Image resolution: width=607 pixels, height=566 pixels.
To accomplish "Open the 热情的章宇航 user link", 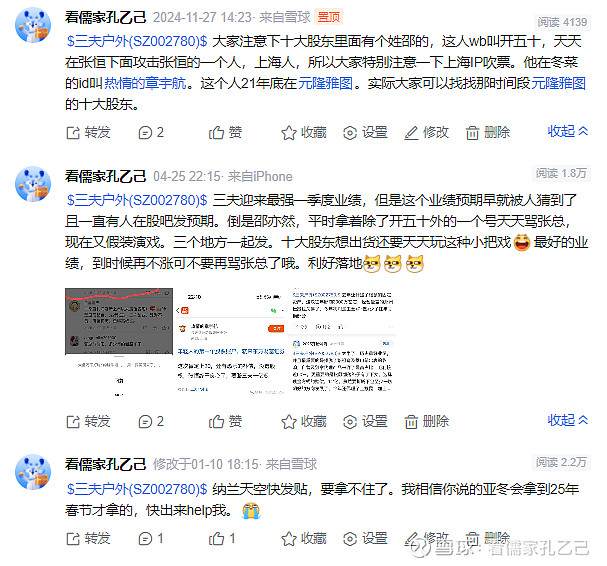I will point(145,83).
